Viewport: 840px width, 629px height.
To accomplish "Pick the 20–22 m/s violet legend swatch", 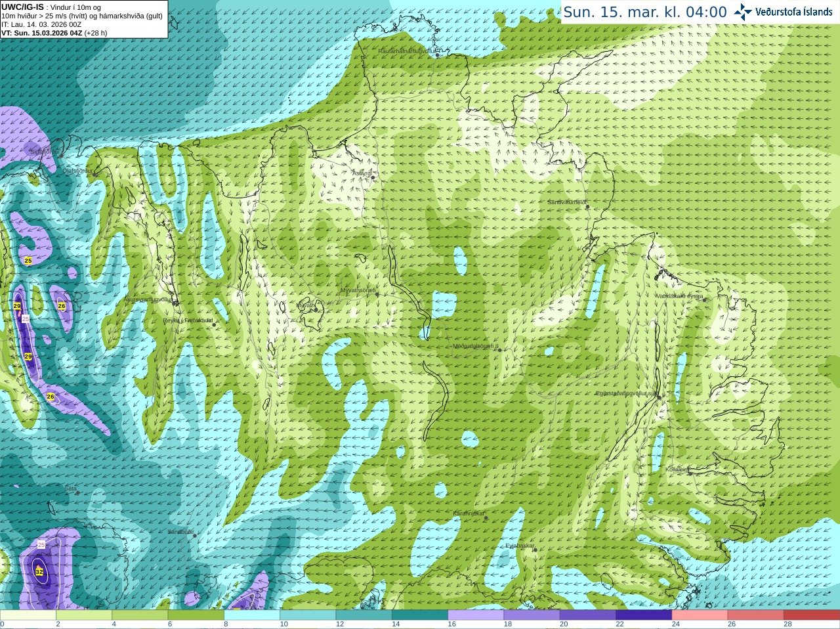I will coord(588,616).
